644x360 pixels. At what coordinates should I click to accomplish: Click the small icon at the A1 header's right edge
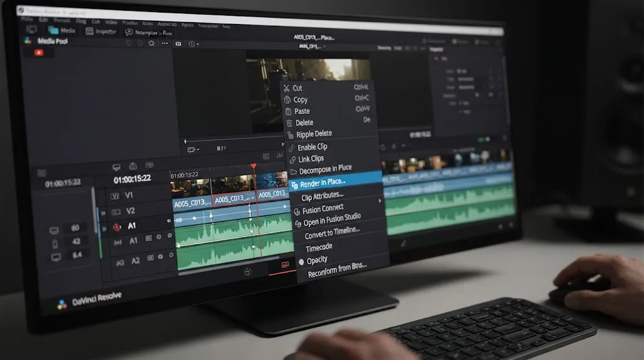169,221
